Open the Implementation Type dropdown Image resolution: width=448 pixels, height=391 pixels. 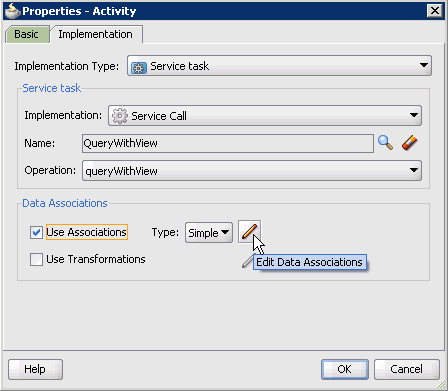[279, 66]
